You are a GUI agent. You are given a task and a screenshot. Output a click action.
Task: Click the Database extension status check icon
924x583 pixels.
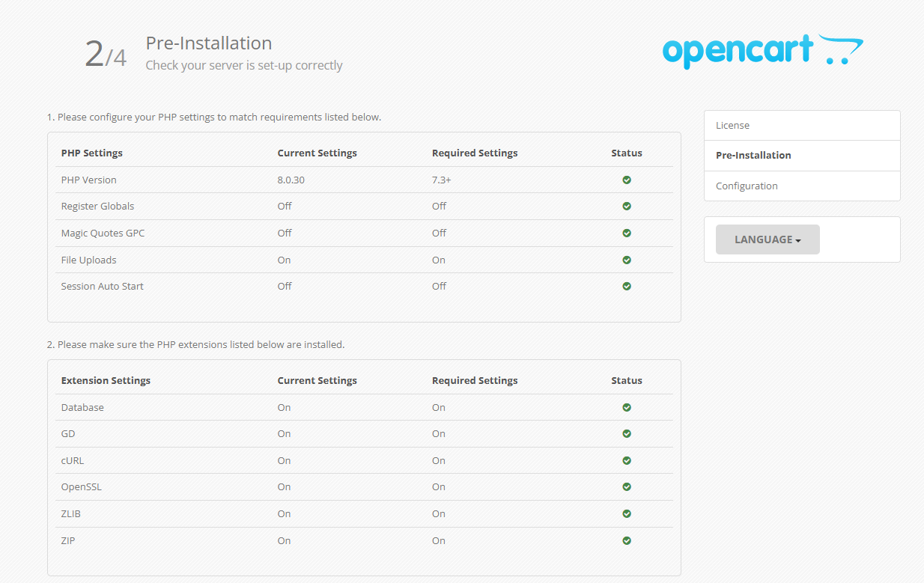[x=627, y=407]
